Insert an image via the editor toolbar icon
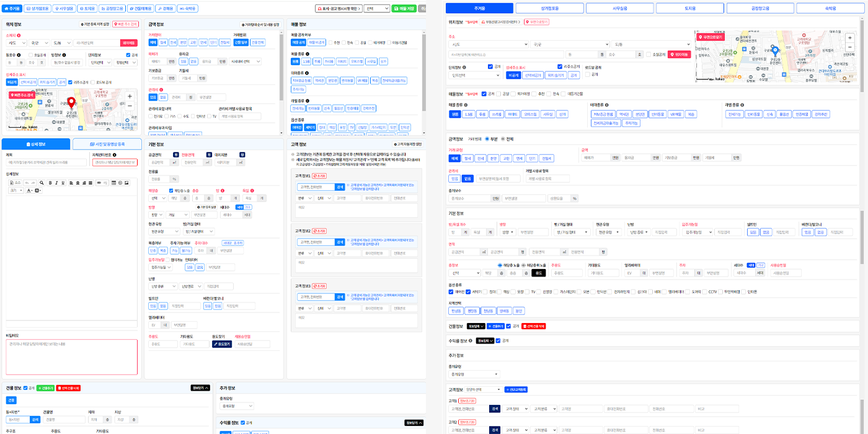Image resolution: width=868 pixels, height=434 pixels. pyautogui.click(x=126, y=183)
